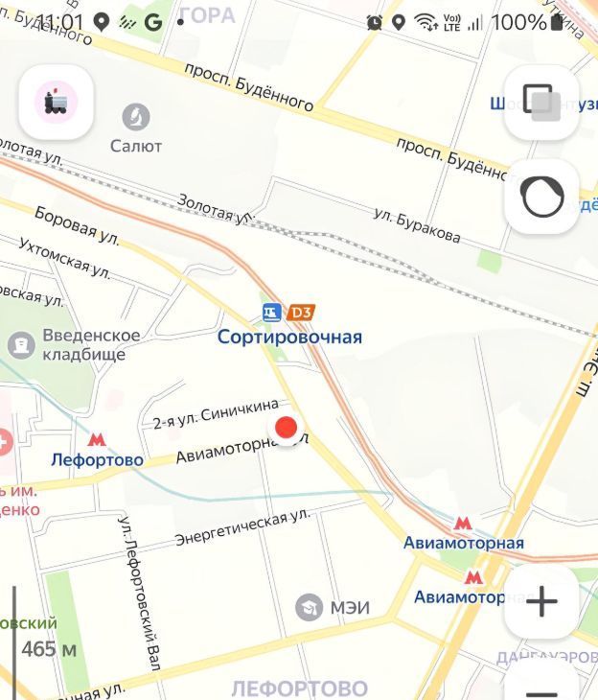Open the МЭИ university marker
The height and width of the screenshot is (700, 598).
click(309, 607)
